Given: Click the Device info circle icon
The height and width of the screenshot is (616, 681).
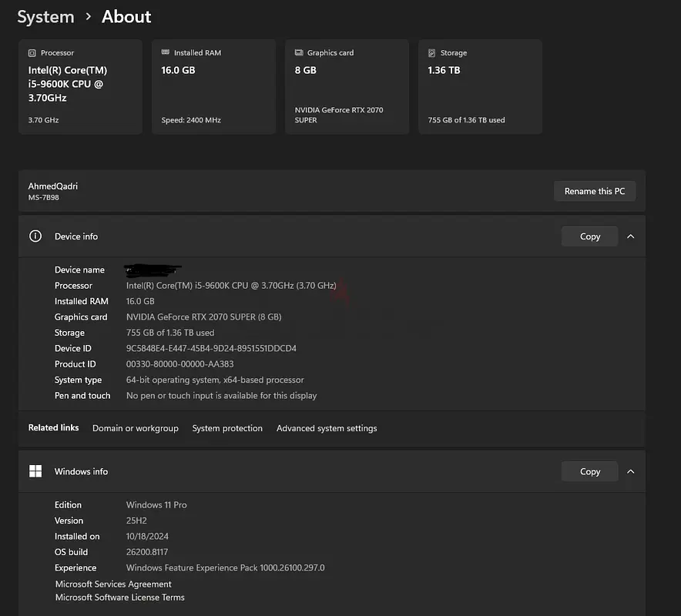Looking at the screenshot, I should (x=35, y=236).
